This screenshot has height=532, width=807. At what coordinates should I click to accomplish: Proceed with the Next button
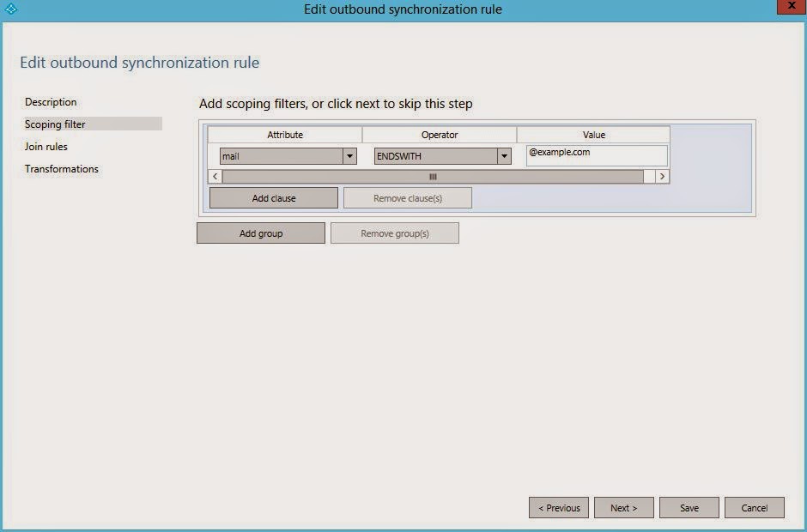624,508
